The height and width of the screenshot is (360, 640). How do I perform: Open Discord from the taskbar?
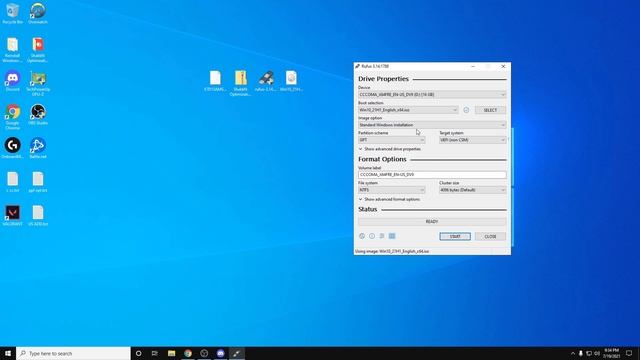coord(220,353)
